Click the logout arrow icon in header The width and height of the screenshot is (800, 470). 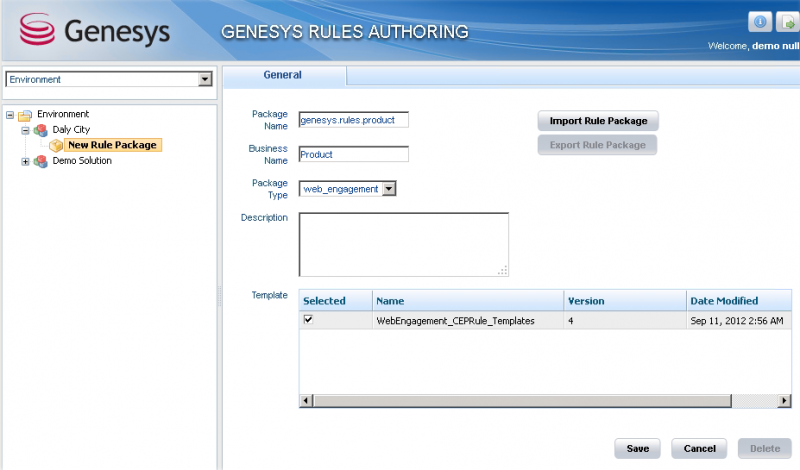pos(788,22)
